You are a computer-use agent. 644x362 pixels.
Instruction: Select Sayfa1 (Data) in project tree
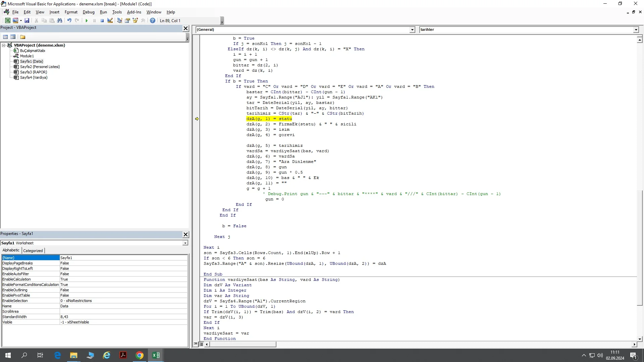pos(31,61)
